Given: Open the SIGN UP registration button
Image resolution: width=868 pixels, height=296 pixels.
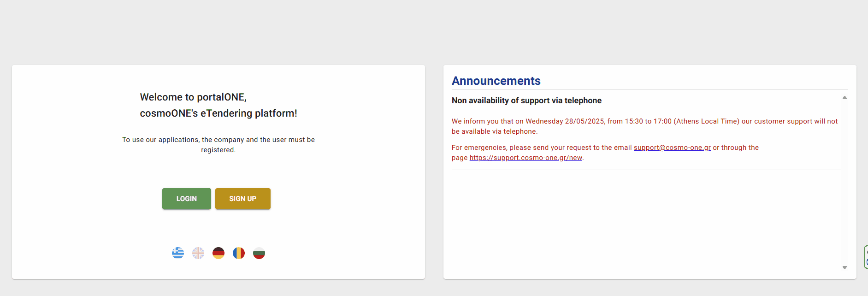Looking at the screenshot, I should [243, 199].
